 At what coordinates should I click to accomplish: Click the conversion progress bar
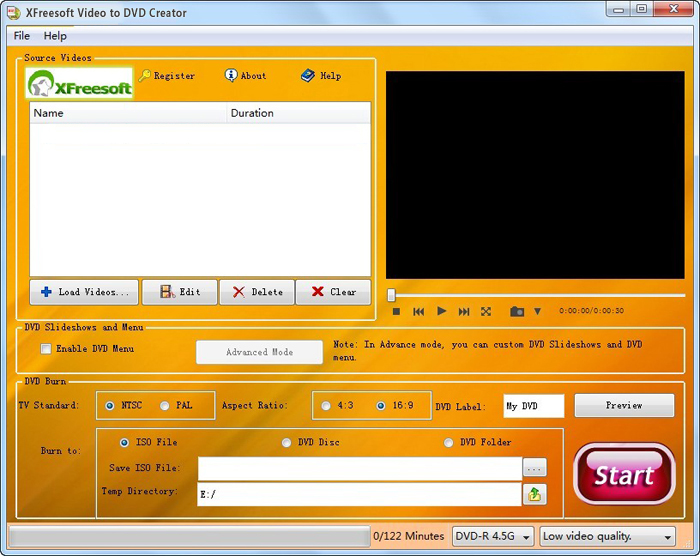point(189,536)
